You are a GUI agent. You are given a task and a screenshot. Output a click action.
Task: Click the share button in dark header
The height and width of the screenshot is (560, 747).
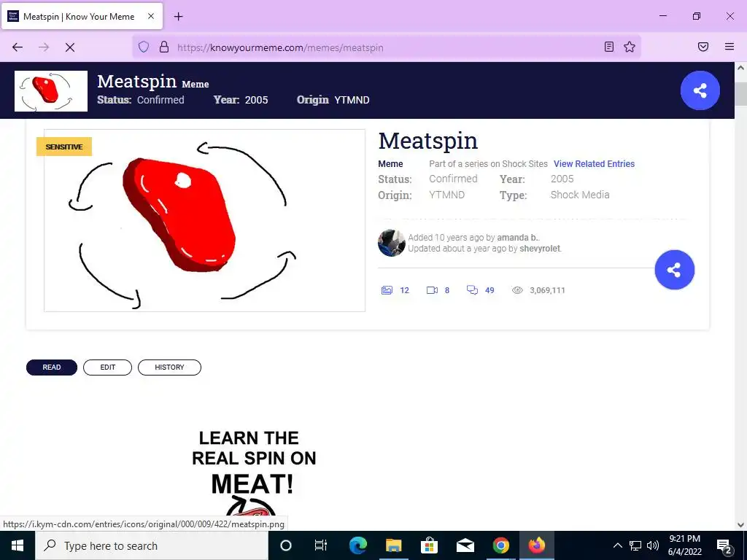pyautogui.click(x=700, y=90)
